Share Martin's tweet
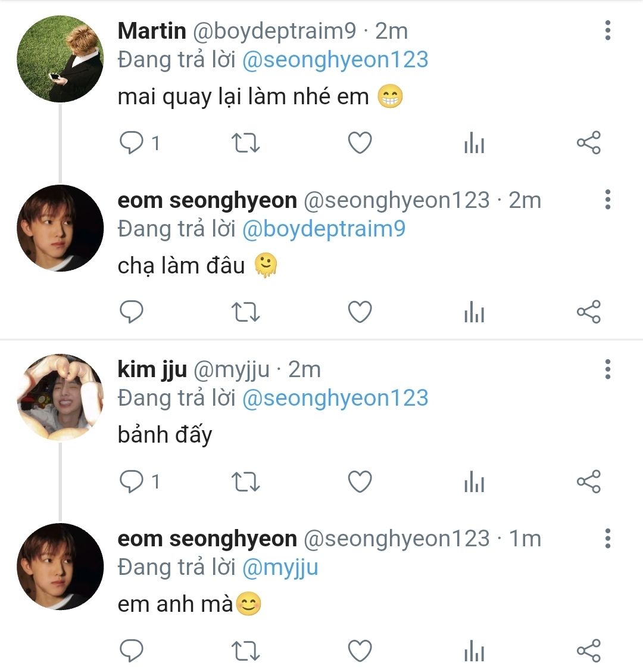The image size is (643, 672). tap(589, 143)
